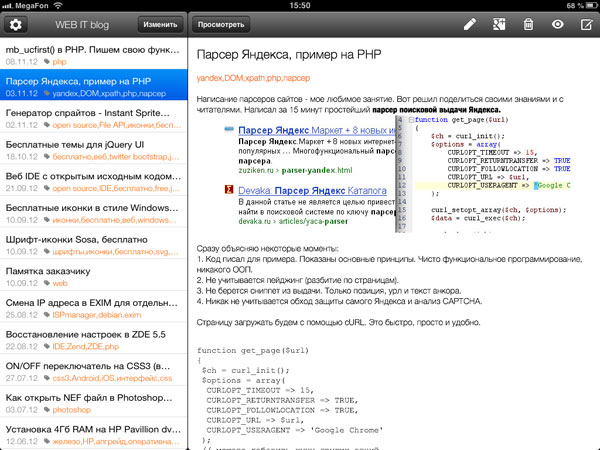Tap the Wi-Fi status icon
The width and height of the screenshot is (600, 450).
pos(58,6)
